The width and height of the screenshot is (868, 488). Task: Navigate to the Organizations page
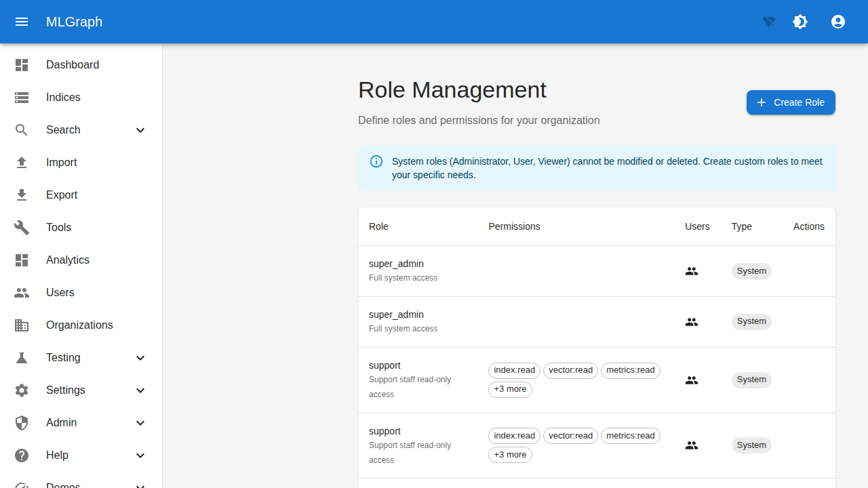[79, 325]
